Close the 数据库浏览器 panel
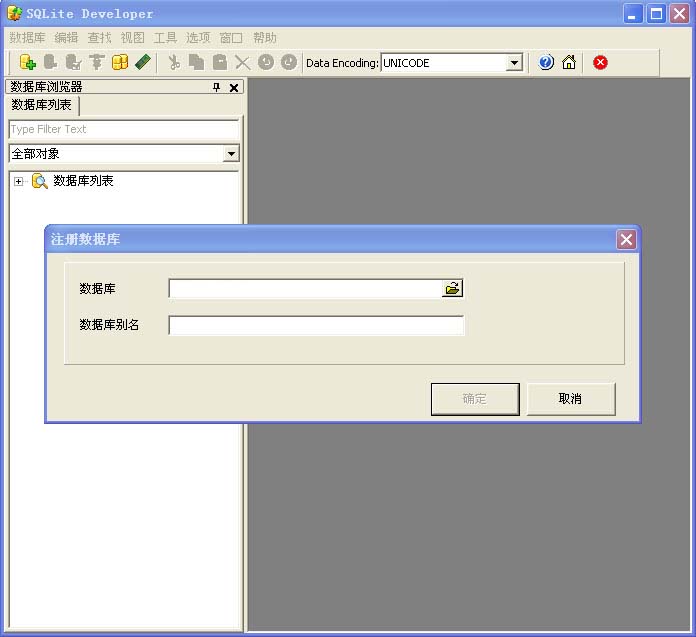Image resolution: width=696 pixels, height=637 pixels. click(234, 88)
